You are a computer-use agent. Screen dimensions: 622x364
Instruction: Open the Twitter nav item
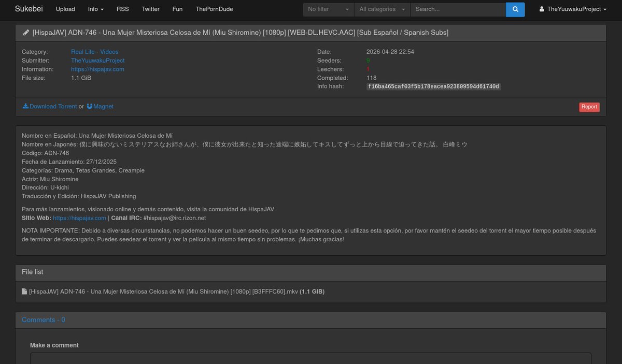click(x=151, y=9)
